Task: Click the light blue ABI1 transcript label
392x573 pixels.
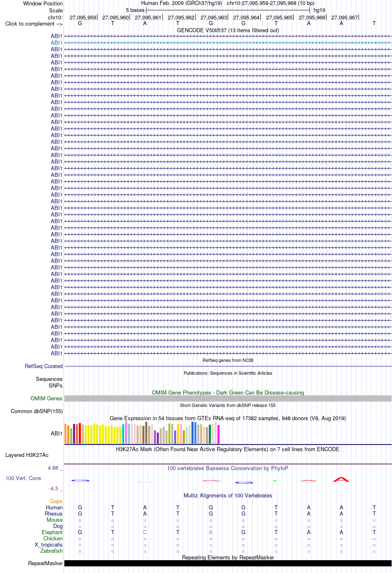Action: click(57, 43)
